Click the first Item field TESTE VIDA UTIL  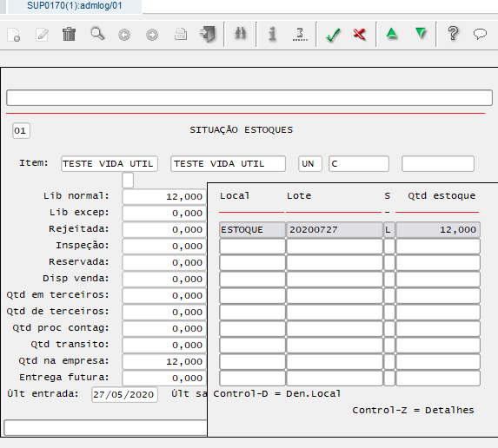click(110, 164)
